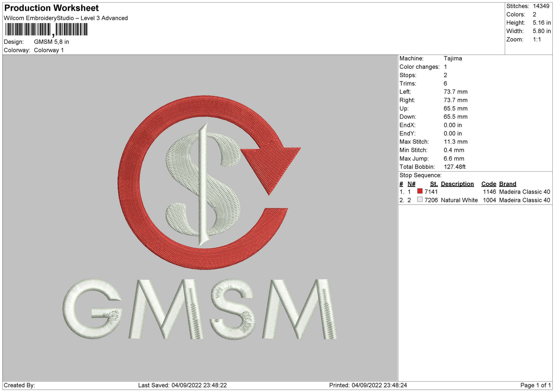Screen dimensions: 555x392
Task: Click the 'Trims:' label
Action: [x=408, y=84]
